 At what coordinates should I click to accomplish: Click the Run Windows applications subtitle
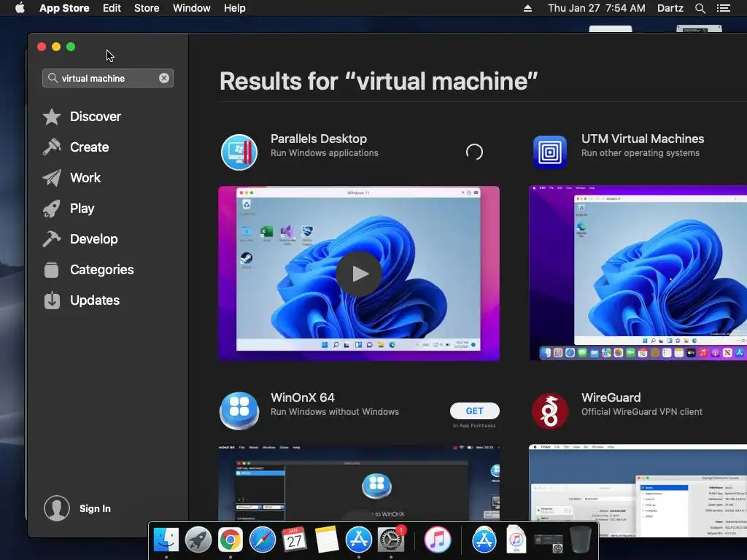tap(325, 153)
